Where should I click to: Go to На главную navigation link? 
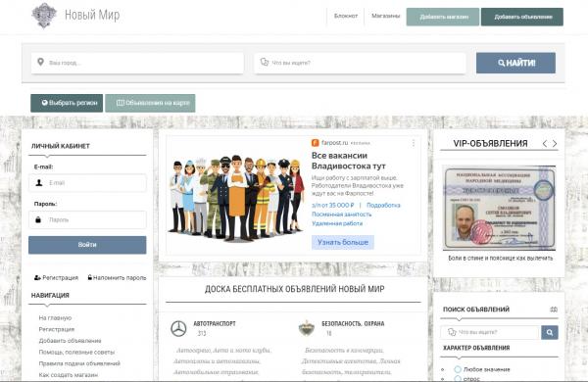tap(55, 318)
